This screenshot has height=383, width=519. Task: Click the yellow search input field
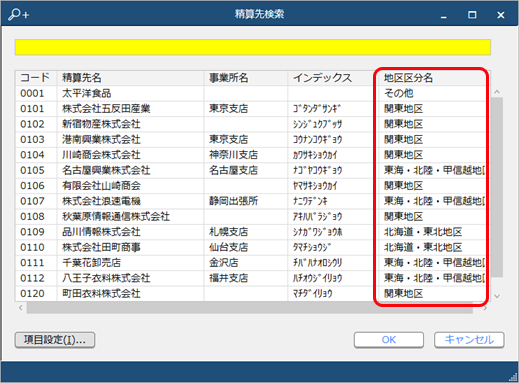(x=253, y=47)
